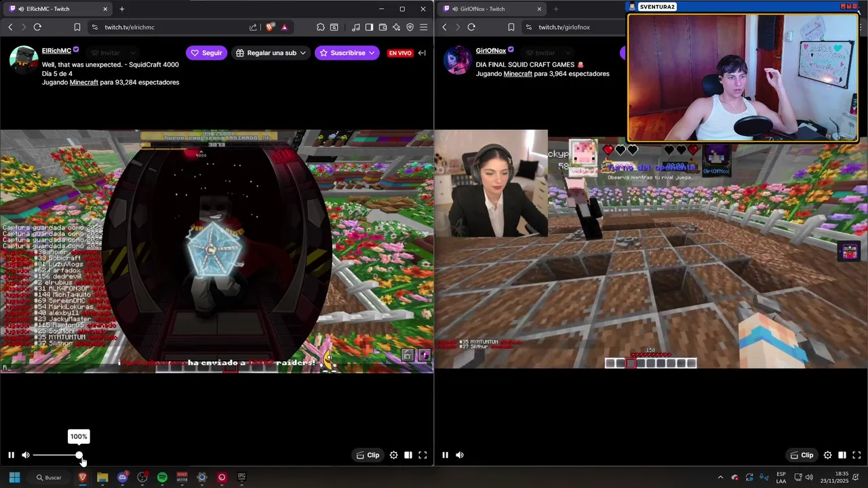
Task: Open the GirlOfNox channel name link
Action: point(491,51)
